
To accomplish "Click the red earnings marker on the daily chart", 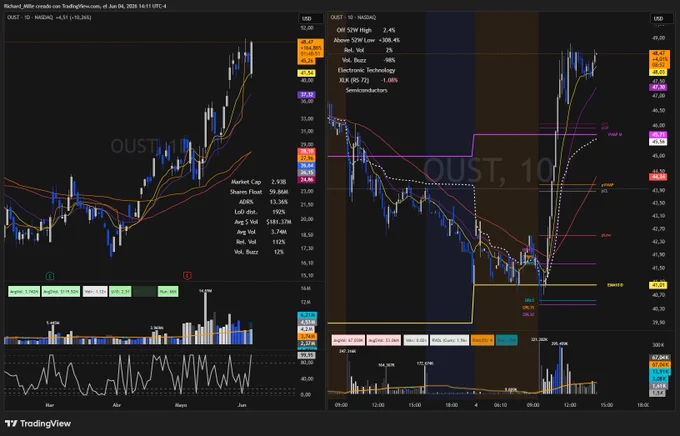I will coord(187,275).
